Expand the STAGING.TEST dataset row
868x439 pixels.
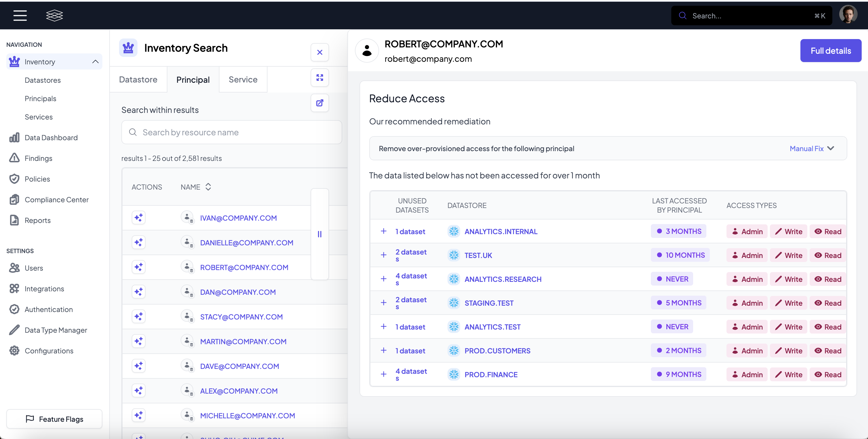383,303
